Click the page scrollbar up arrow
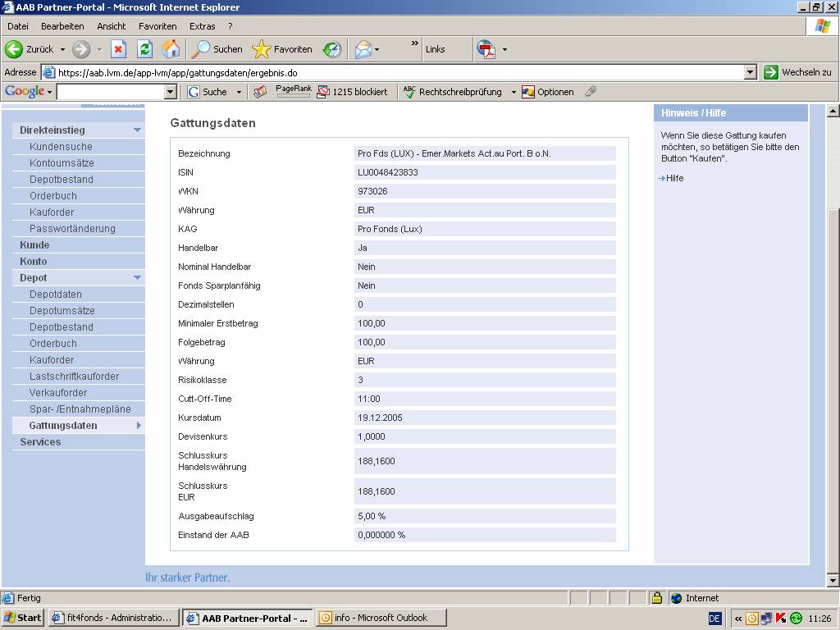840x630 pixels. [833, 111]
